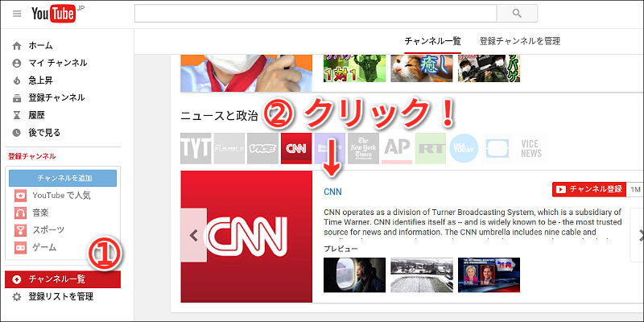This screenshot has width=644, height=322.
Task: Open the snowy field preview thumbnail
Action: coord(422,275)
